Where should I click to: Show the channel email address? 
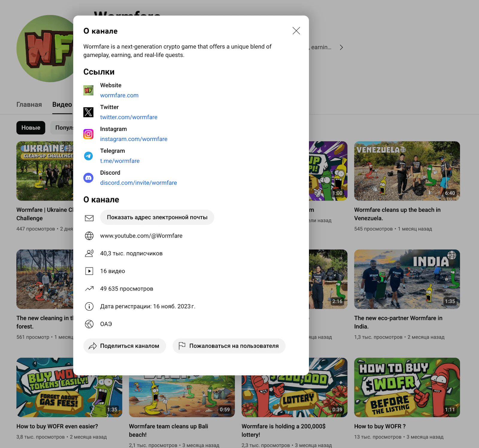[157, 217]
